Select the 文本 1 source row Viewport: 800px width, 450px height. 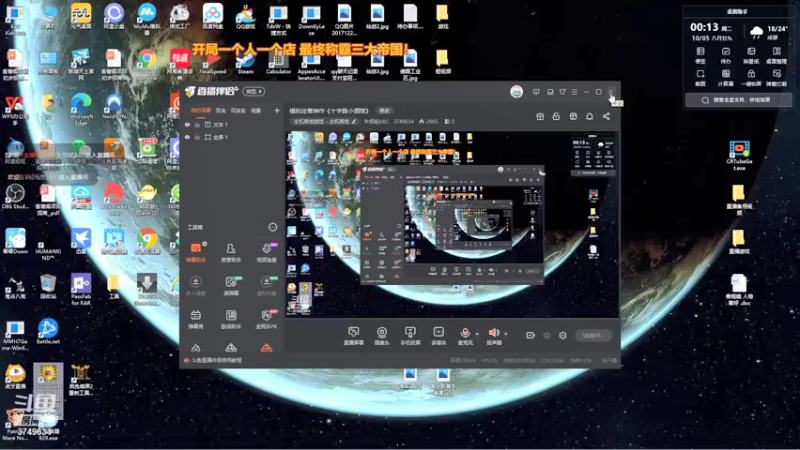tap(232, 124)
